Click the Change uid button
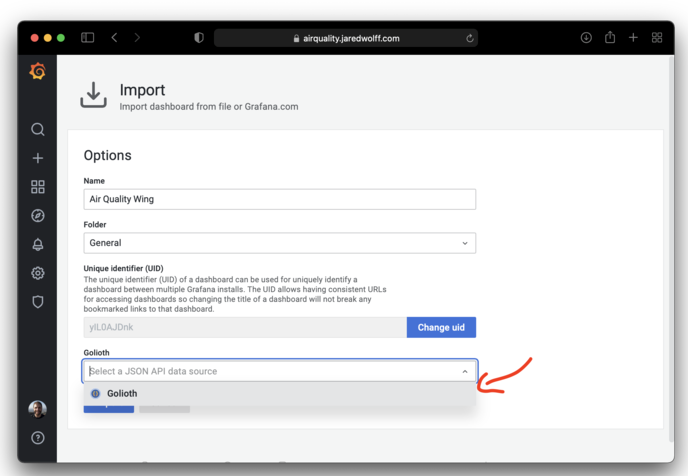This screenshot has width=688, height=476. click(x=441, y=328)
